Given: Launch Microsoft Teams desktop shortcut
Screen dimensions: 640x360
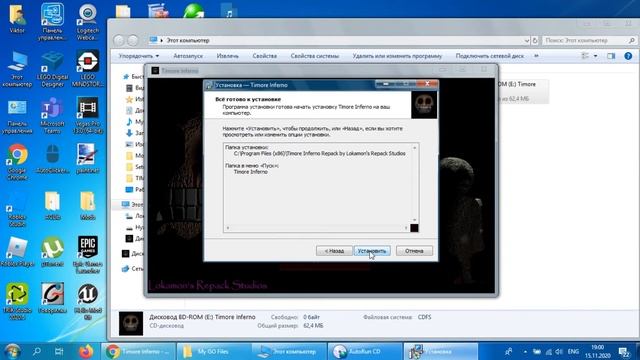Looking at the screenshot, I should (x=52, y=116).
